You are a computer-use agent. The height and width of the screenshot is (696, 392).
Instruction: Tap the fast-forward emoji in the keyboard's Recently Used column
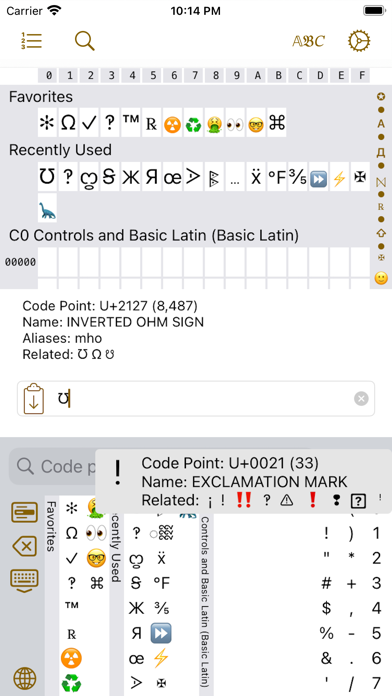point(161,633)
